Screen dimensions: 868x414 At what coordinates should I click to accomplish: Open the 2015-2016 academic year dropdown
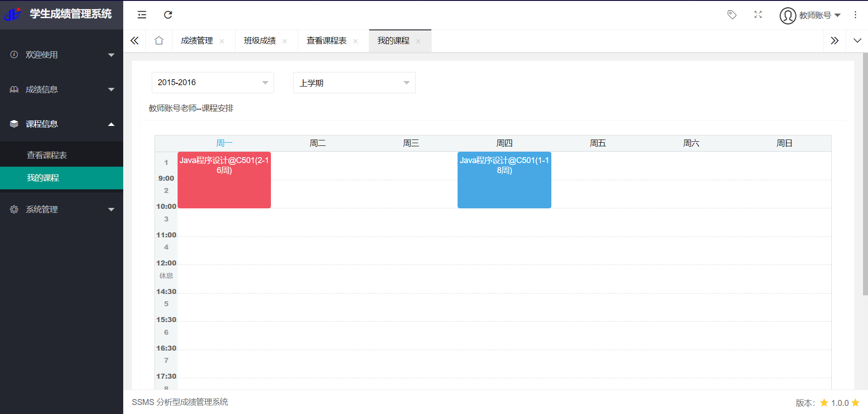pos(213,82)
